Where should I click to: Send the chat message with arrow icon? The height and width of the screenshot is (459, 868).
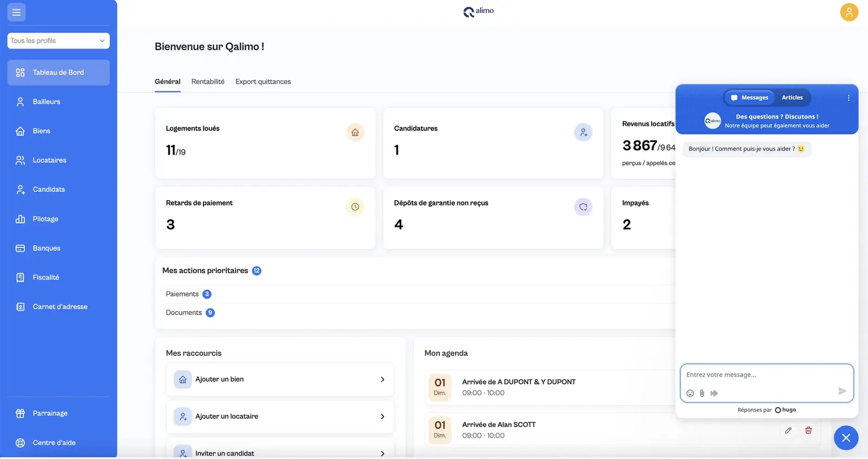pos(842,391)
